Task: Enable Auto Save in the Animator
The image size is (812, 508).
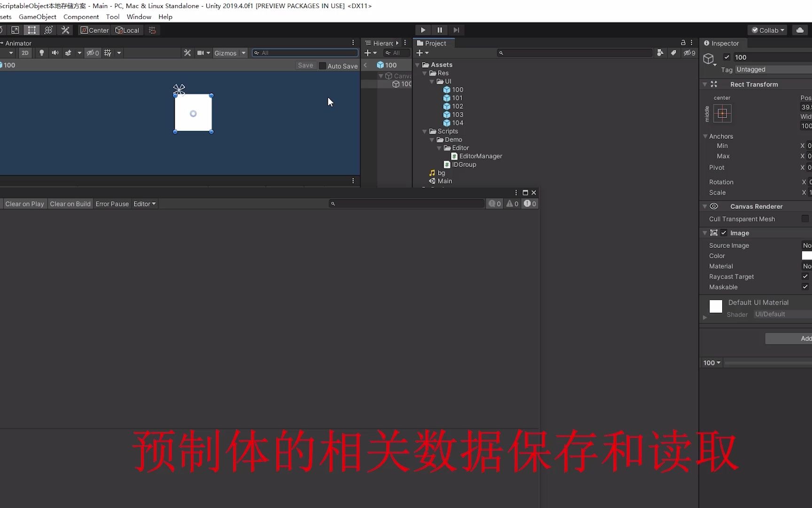Action: [323, 66]
